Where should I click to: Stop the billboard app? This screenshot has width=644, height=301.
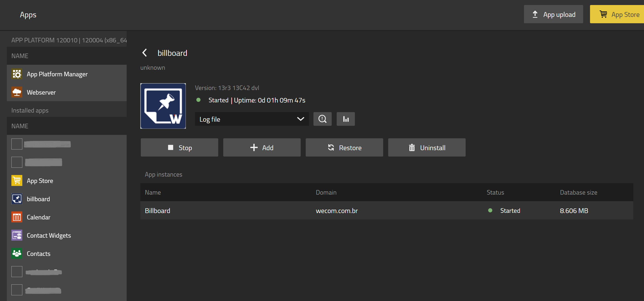click(179, 147)
